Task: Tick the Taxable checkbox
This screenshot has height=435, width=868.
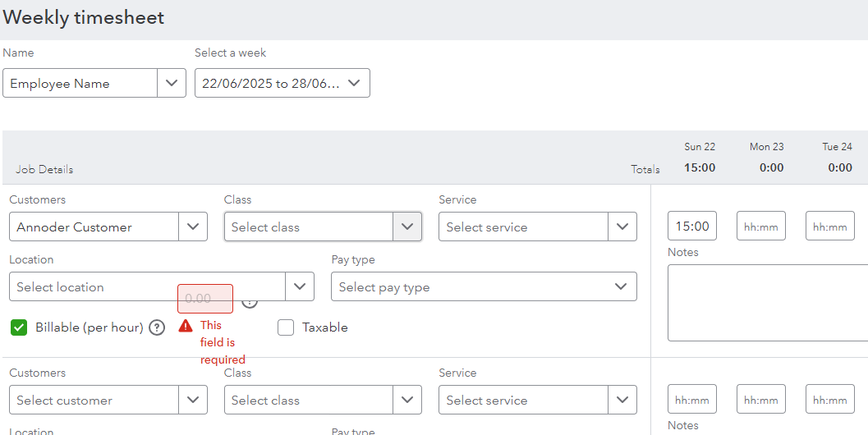Action: pyautogui.click(x=286, y=327)
